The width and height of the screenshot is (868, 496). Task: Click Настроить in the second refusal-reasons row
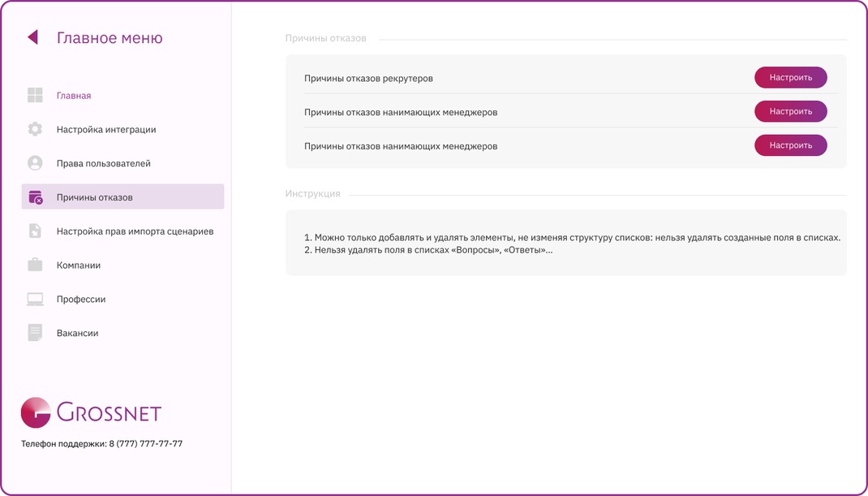(x=790, y=111)
